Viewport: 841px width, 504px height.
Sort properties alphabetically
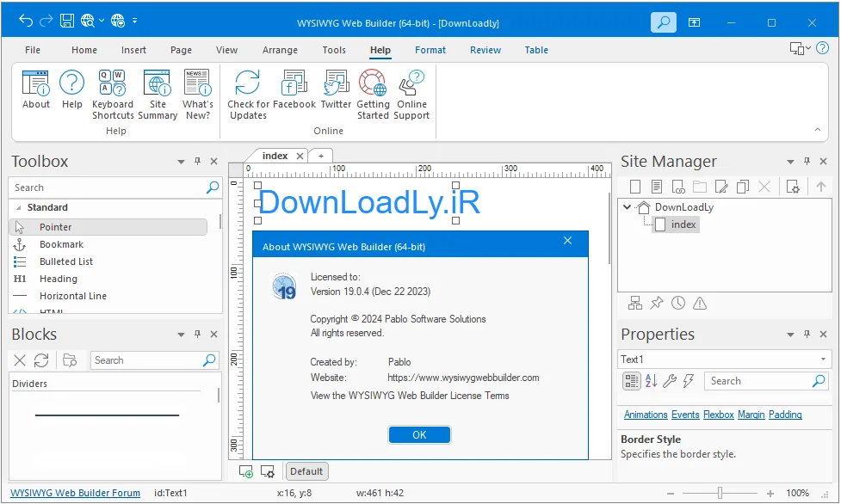(651, 381)
